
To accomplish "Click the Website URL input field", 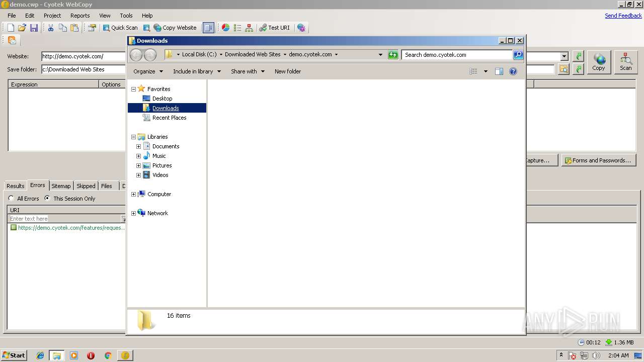I will 84,56.
